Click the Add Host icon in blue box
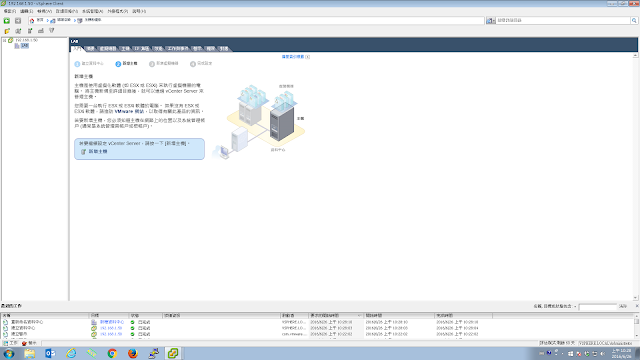This screenshot has width=640, height=360. (83, 152)
